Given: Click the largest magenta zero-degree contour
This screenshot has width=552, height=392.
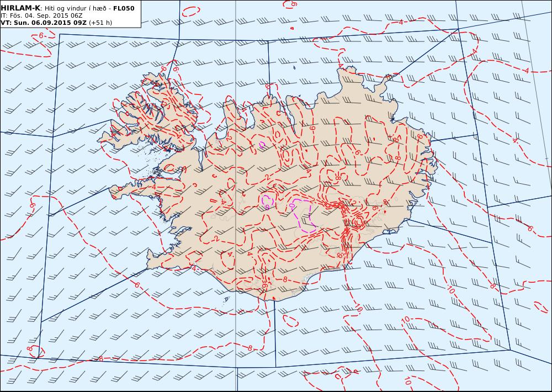Looking at the screenshot, I should click(304, 215).
